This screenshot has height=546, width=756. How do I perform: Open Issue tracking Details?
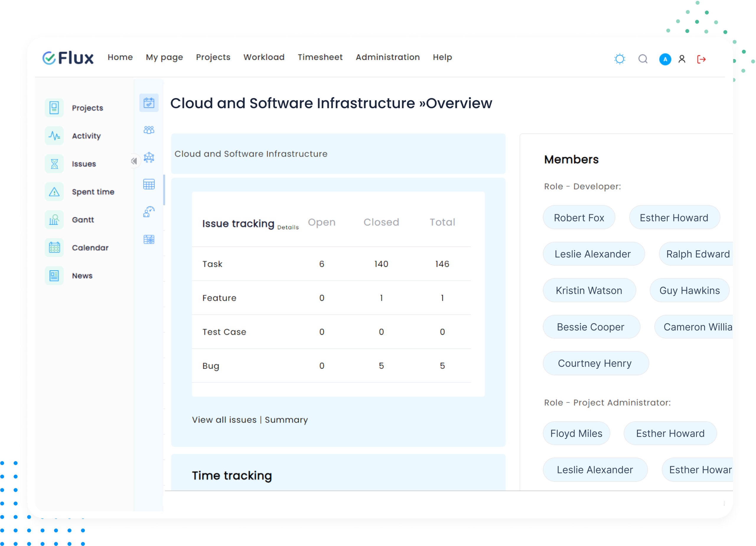point(288,227)
